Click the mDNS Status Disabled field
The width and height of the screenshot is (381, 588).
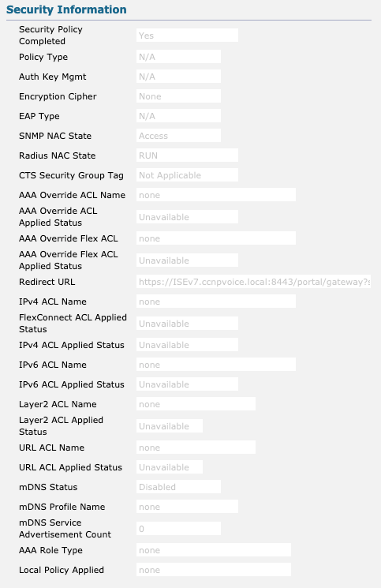(x=178, y=487)
